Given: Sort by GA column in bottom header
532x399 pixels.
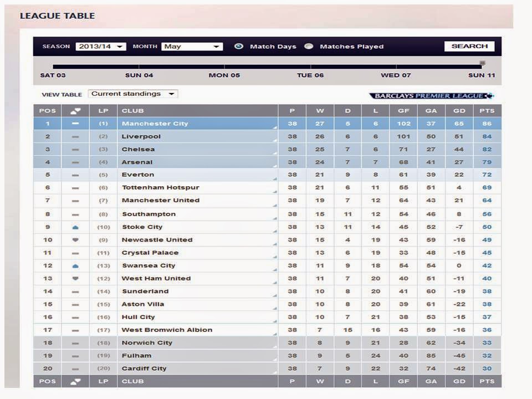Looking at the screenshot, I should tap(431, 381).
